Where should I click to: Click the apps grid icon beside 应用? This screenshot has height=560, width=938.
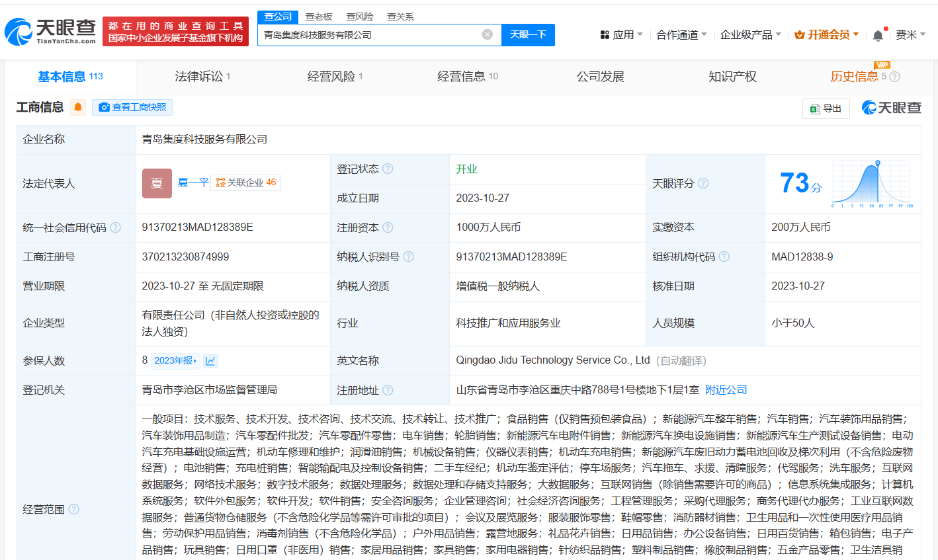pyautogui.click(x=605, y=34)
